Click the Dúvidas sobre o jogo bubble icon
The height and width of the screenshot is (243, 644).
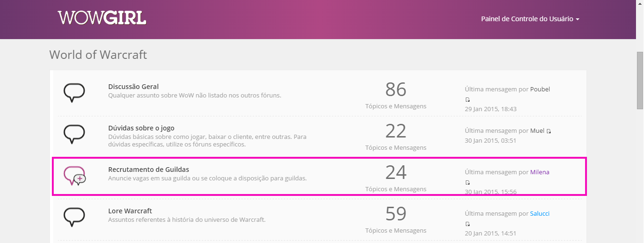(x=74, y=134)
